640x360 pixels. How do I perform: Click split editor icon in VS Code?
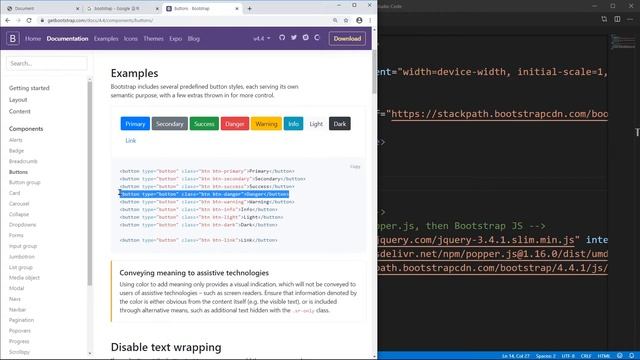(617, 19)
